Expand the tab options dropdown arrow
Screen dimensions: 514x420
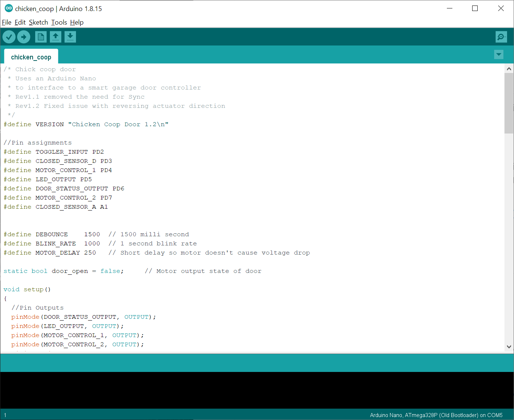tap(499, 55)
